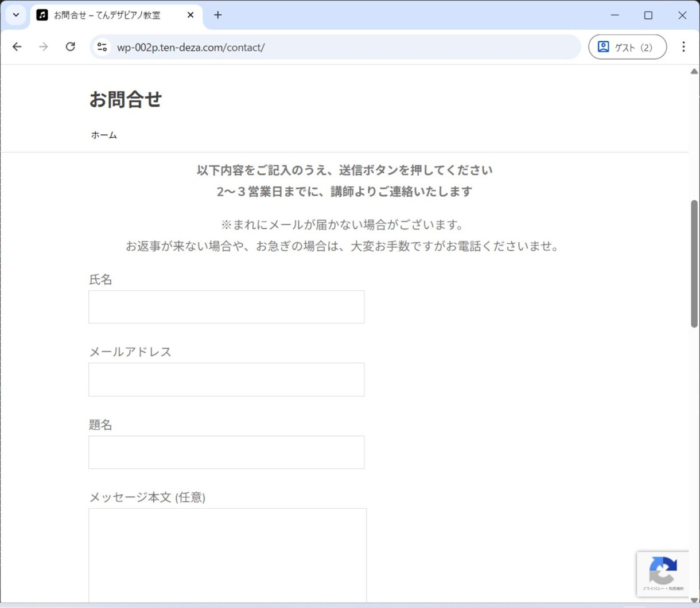
Task: Follow the ホーム breadcrumb link
Action: (x=104, y=135)
